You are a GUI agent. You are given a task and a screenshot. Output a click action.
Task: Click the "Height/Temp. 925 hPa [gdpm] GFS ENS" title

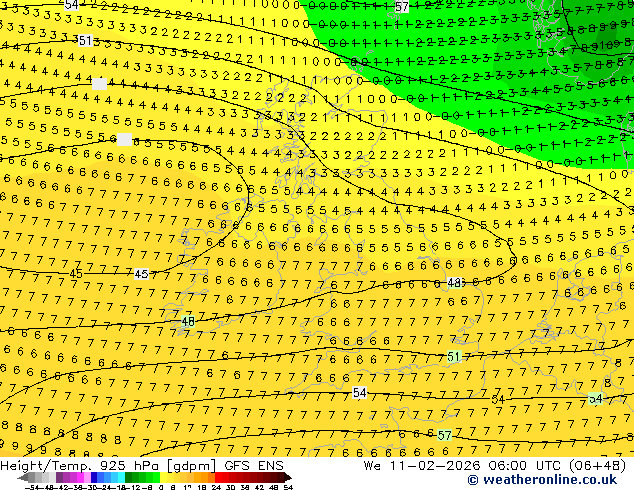142,466
